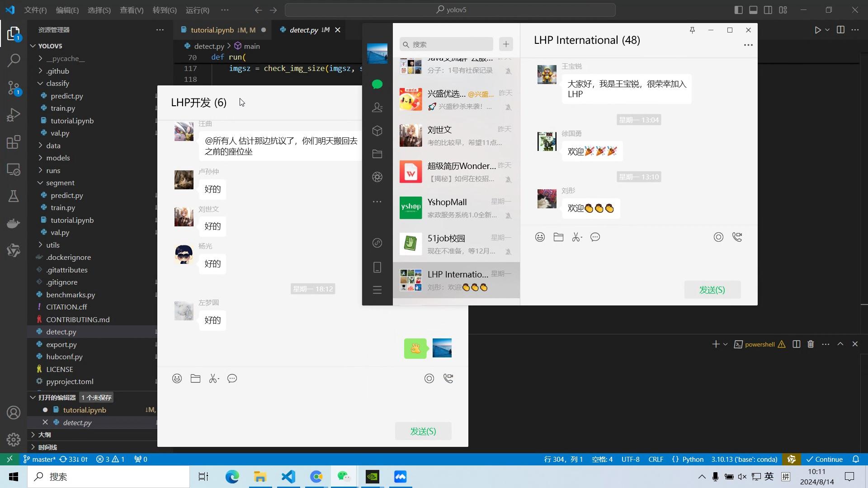Toggle VS Code bottom panel
The width and height of the screenshot is (868, 488).
click(753, 10)
